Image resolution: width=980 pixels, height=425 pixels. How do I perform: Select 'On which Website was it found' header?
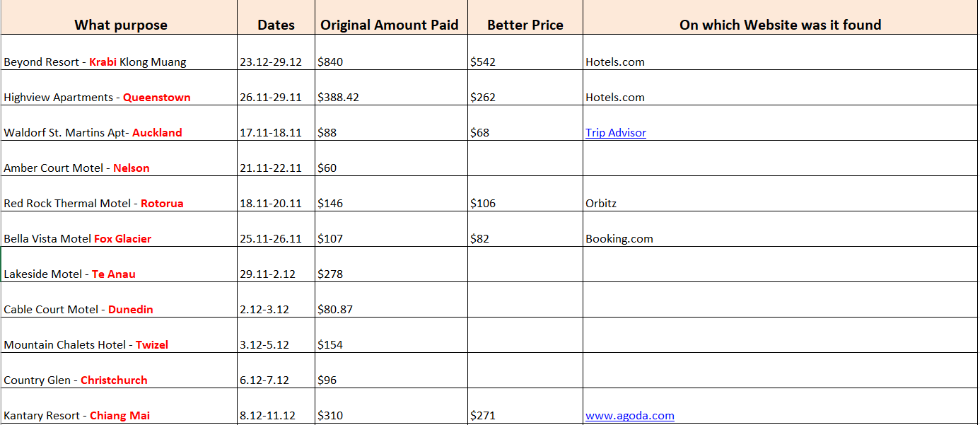[780, 18]
